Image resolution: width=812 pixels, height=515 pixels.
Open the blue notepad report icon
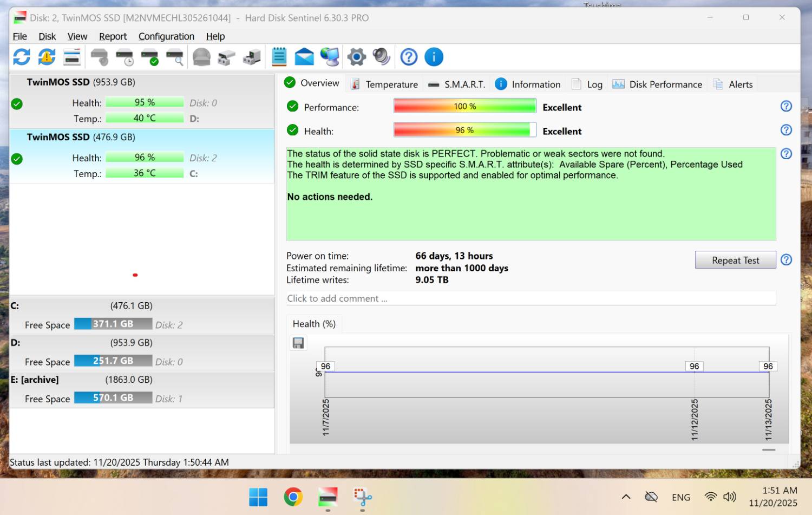(279, 57)
